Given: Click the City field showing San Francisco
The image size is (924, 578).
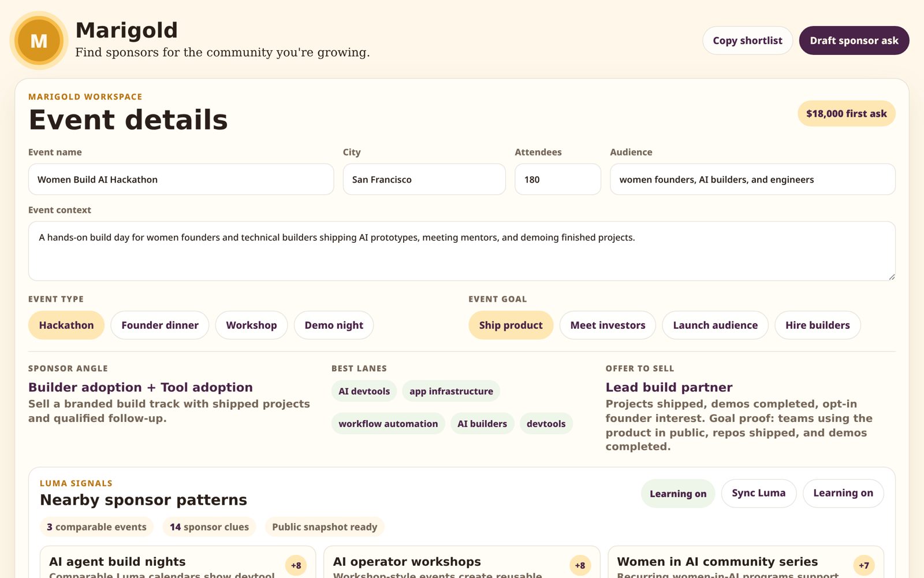Looking at the screenshot, I should click(424, 179).
